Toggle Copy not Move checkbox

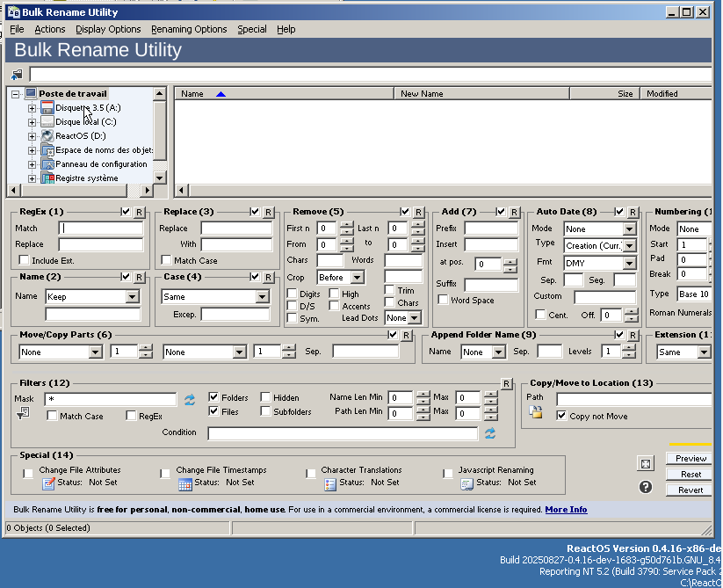point(561,416)
